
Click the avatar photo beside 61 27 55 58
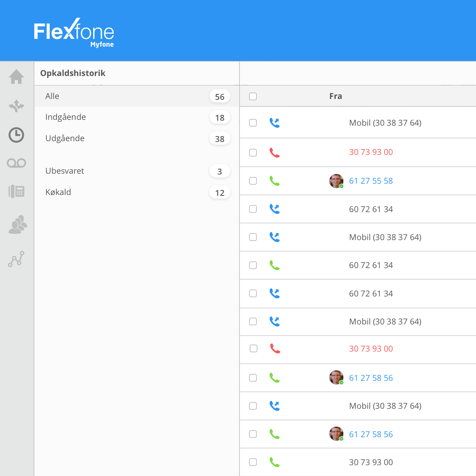point(337,181)
